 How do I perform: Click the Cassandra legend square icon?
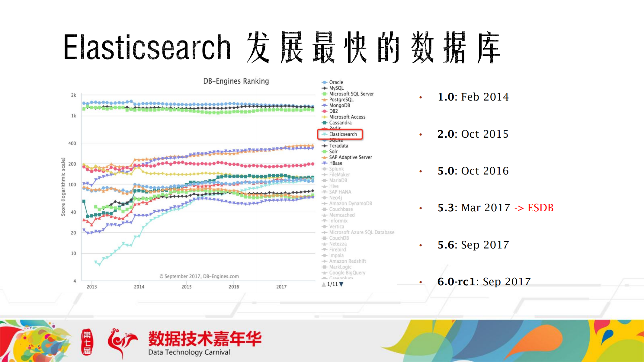pos(324,123)
